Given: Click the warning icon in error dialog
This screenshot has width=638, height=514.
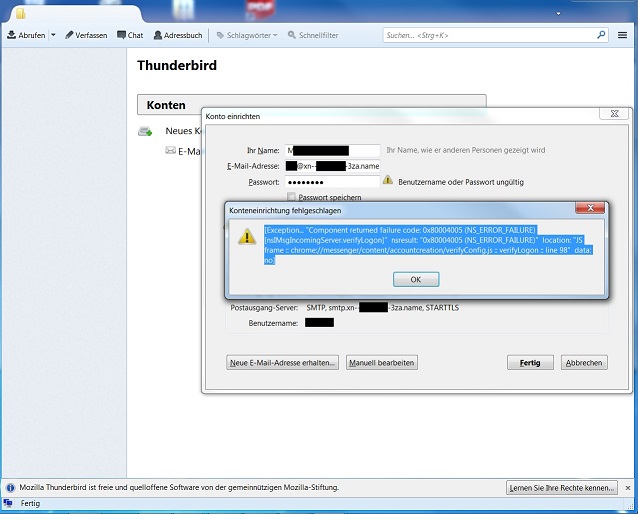Looking at the screenshot, I should tap(247, 236).
